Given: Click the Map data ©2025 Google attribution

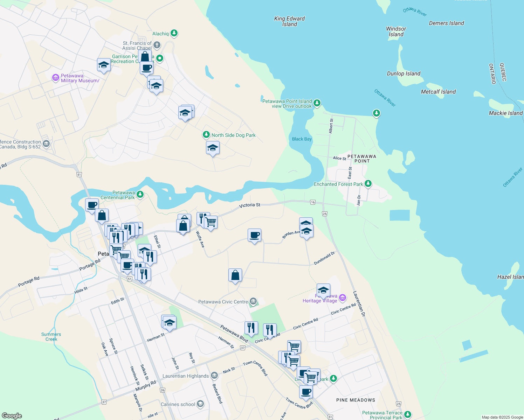Looking at the screenshot, I should (502, 417).
